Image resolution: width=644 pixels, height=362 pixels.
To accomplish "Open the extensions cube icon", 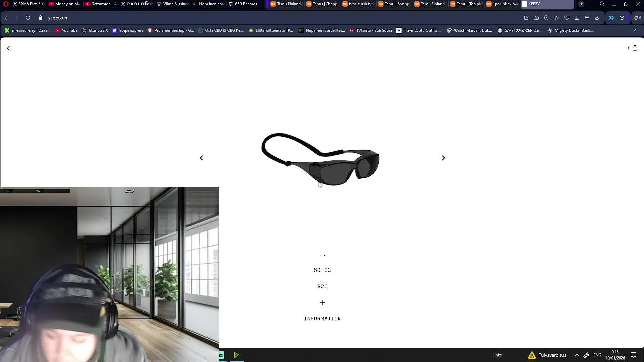I will pos(622,18).
